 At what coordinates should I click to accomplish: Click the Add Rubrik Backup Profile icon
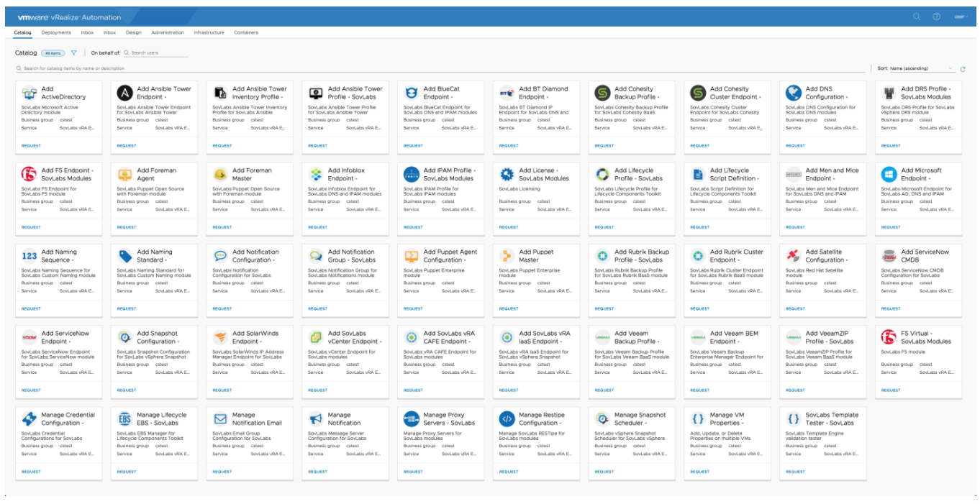pyautogui.click(x=602, y=256)
